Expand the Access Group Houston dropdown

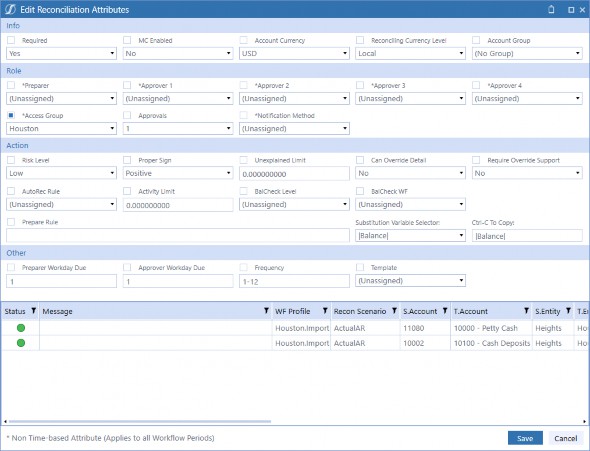pyautogui.click(x=61, y=129)
